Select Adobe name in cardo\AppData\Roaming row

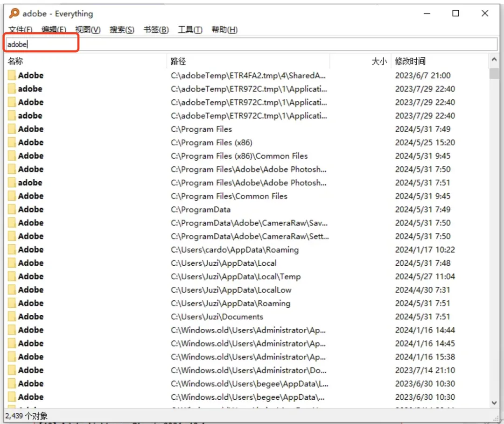click(31, 250)
